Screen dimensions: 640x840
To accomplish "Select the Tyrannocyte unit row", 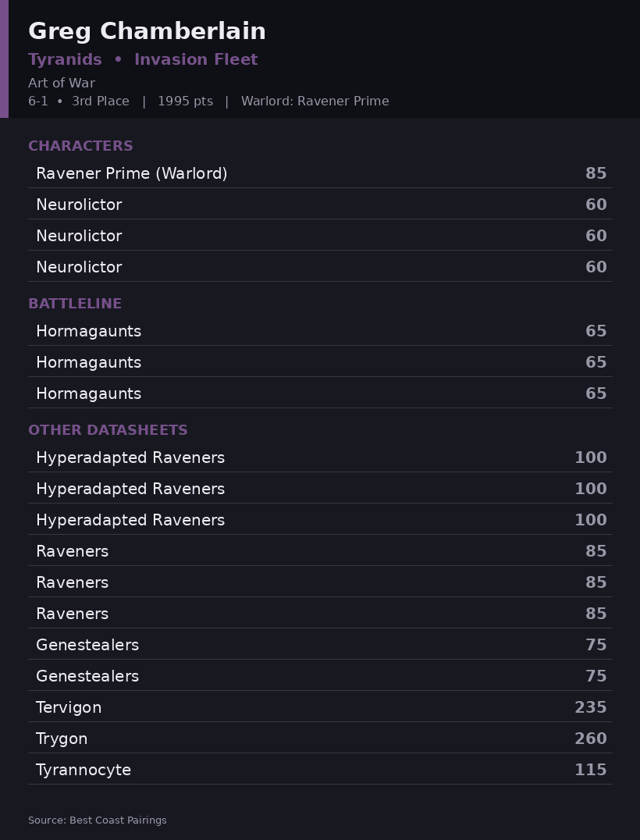I will point(320,769).
